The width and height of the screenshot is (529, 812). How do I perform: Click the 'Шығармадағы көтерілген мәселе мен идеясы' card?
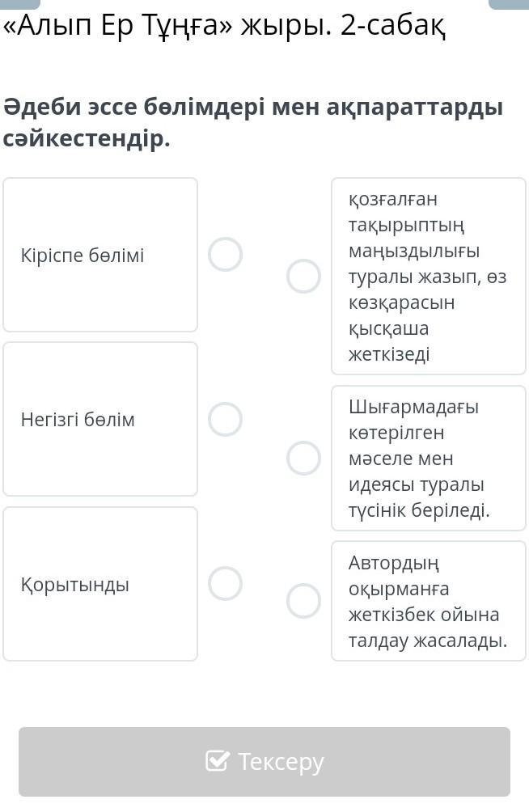click(429, 458)
